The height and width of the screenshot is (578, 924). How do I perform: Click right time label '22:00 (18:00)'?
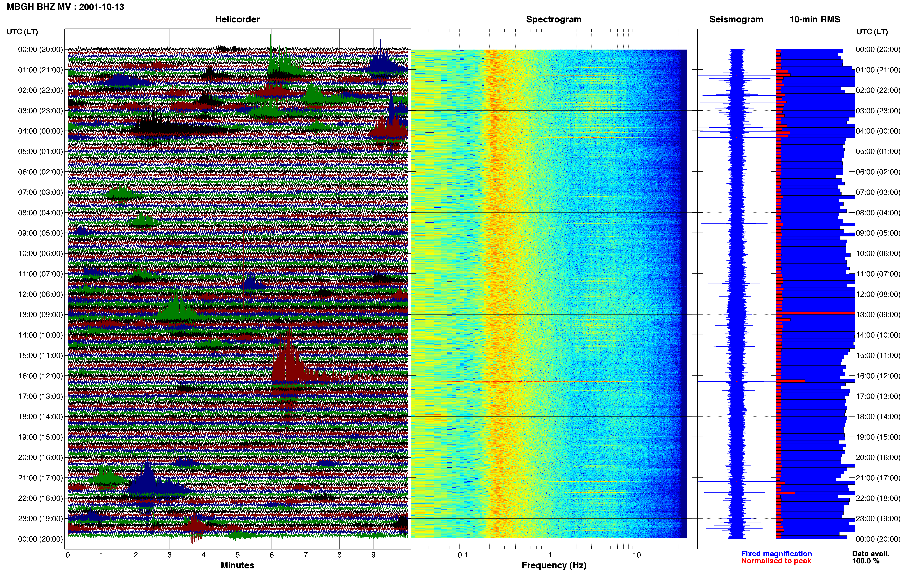(x=878, y=498)
